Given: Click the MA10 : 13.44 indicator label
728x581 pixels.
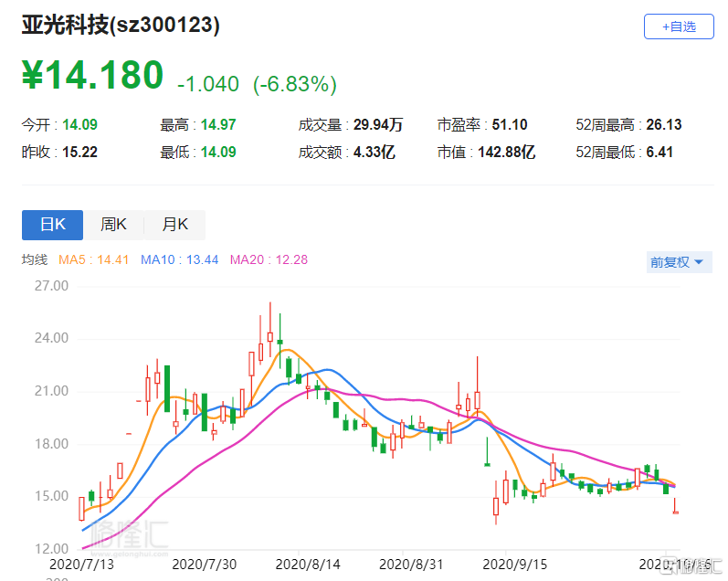Looking at the screenshot, I should tap(179, 259).
